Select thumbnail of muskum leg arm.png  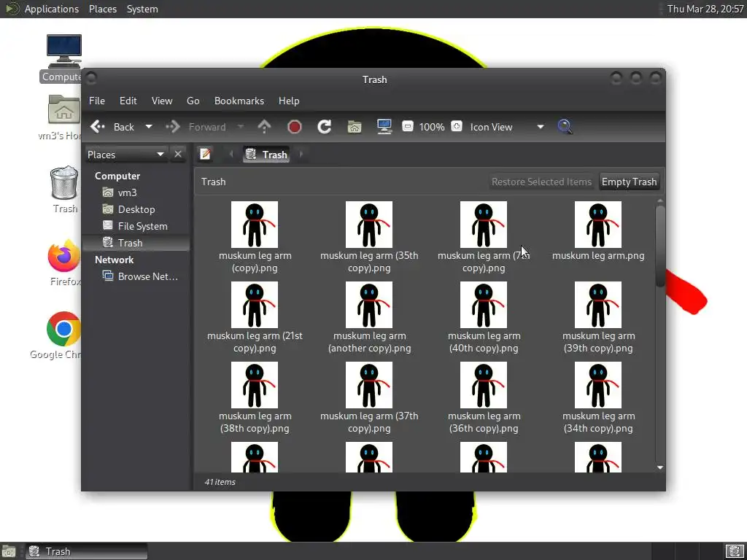point(598,225)
